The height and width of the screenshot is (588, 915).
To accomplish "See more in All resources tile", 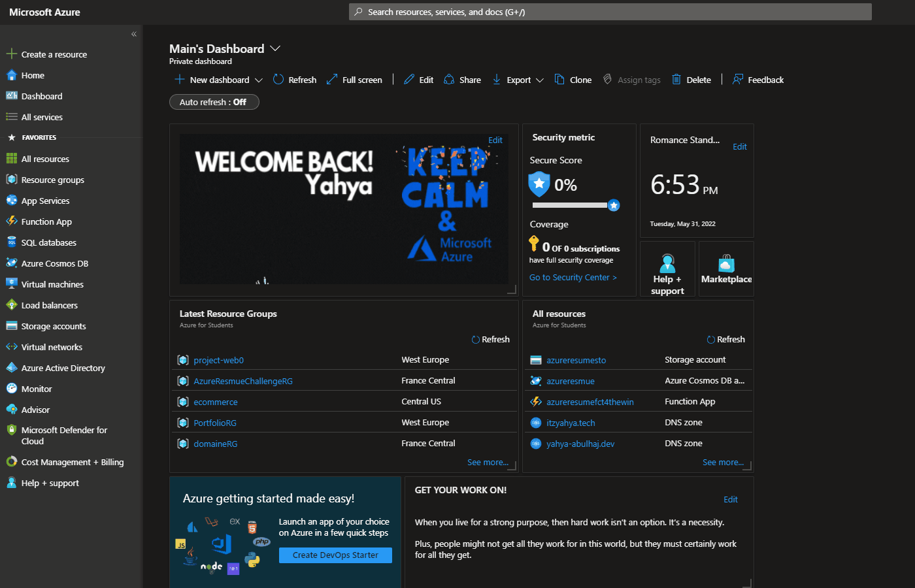I will pos(723,462).
